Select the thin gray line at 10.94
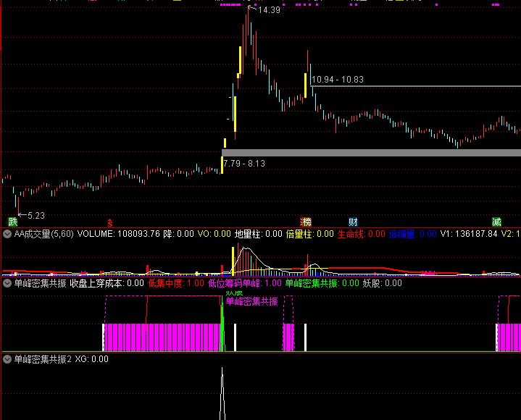Image resolution: width=521 pixels, height=420 pixels. (x=416, y=86)
